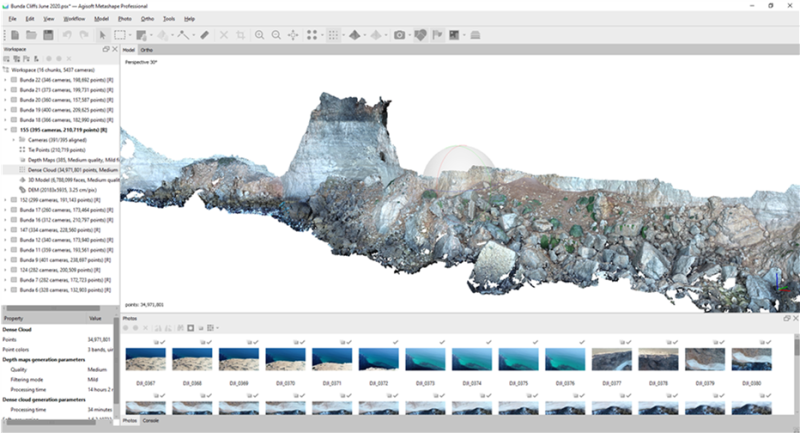Toggle the checkmark on photo DJI_0380

pyautogui.click(x=769, y=342)
